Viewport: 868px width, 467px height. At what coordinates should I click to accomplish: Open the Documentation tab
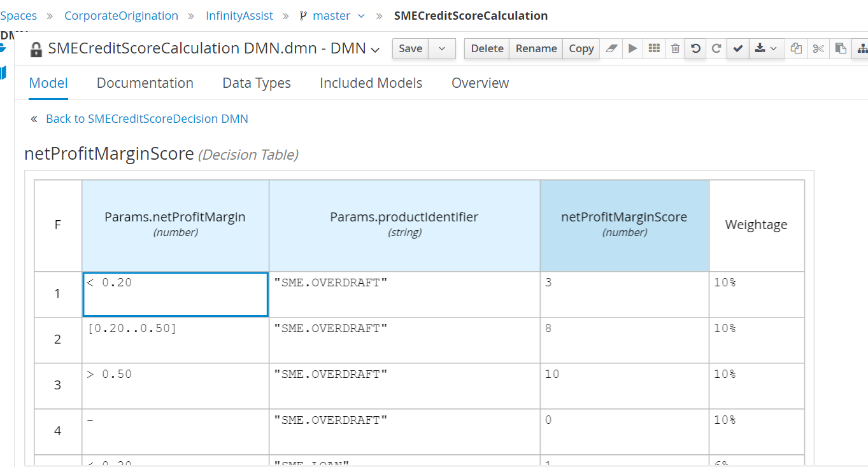145,83
